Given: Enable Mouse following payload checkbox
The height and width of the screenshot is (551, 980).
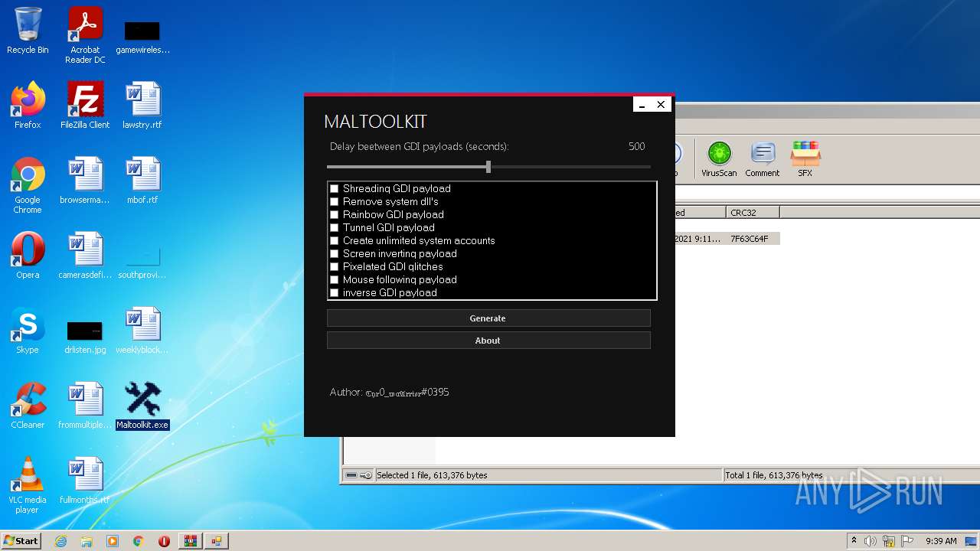Looking at the screenshot, I should click(334, 279).
